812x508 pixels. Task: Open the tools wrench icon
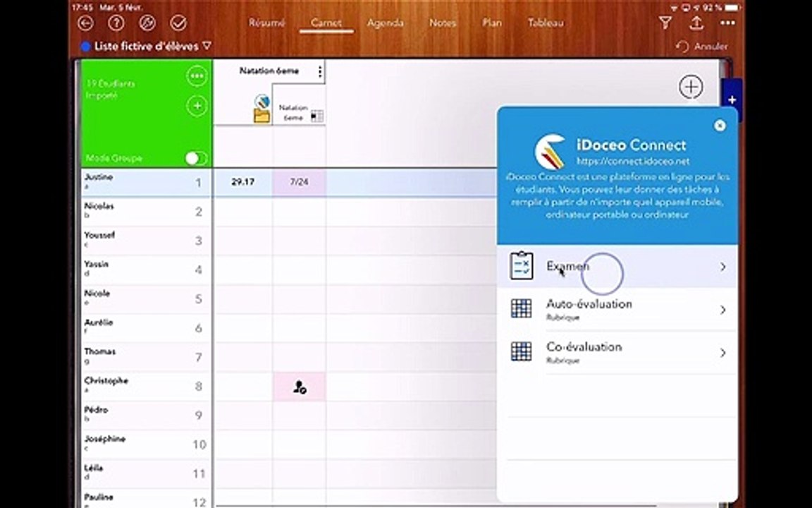tap(147, 23)
